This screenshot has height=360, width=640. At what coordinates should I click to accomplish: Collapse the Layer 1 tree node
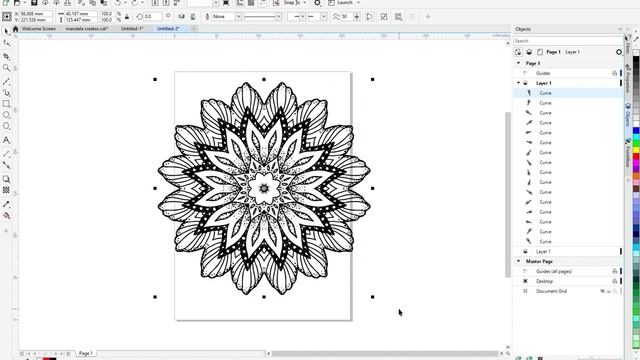518,83
